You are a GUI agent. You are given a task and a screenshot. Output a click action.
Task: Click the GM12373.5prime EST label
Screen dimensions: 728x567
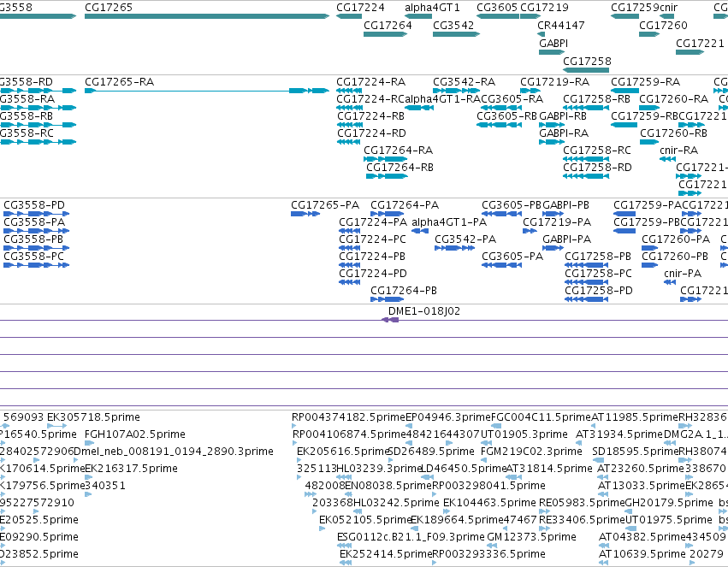(x=531, y=537)
